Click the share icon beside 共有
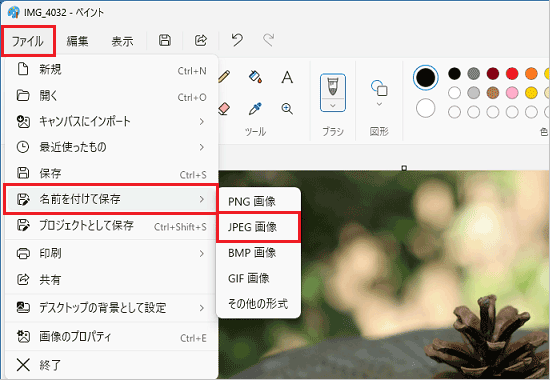The image size is (550, 380). [x=23, y=280]
